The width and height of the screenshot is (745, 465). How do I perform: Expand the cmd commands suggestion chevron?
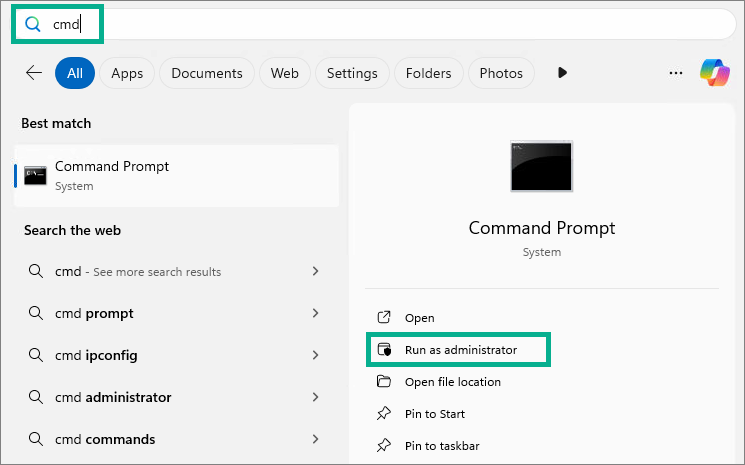(x=315, y=439)
